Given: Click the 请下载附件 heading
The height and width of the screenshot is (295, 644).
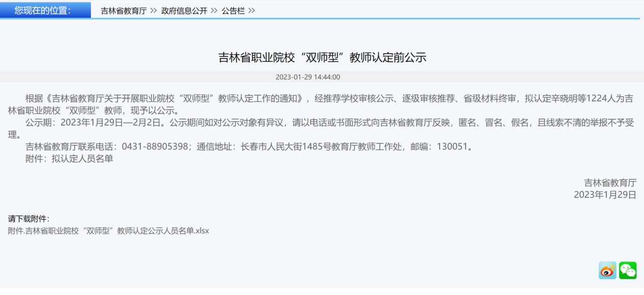Looking at the screenshot, I should 28,219.
